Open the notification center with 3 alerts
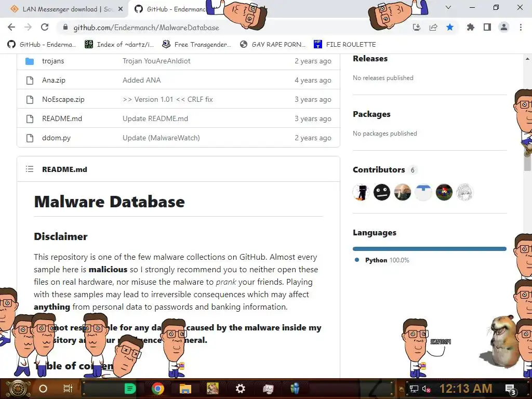The height and width of the screenshot is (399, 532). (x=511, y=389)
